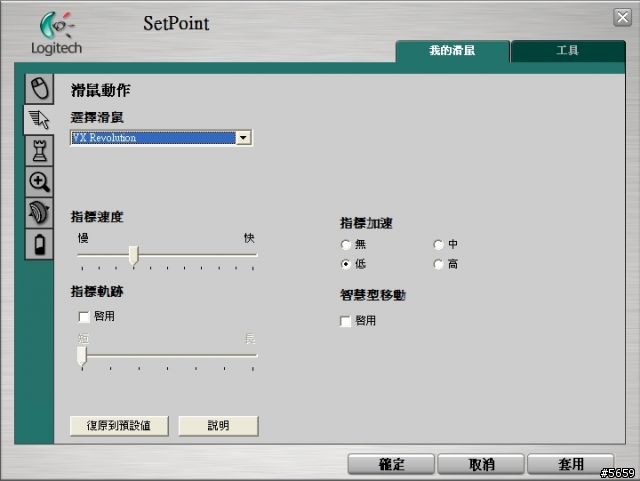The height and width of the screenshot is (481, 640).
Task: Click the 說明 help button
Action: point(218,426)
